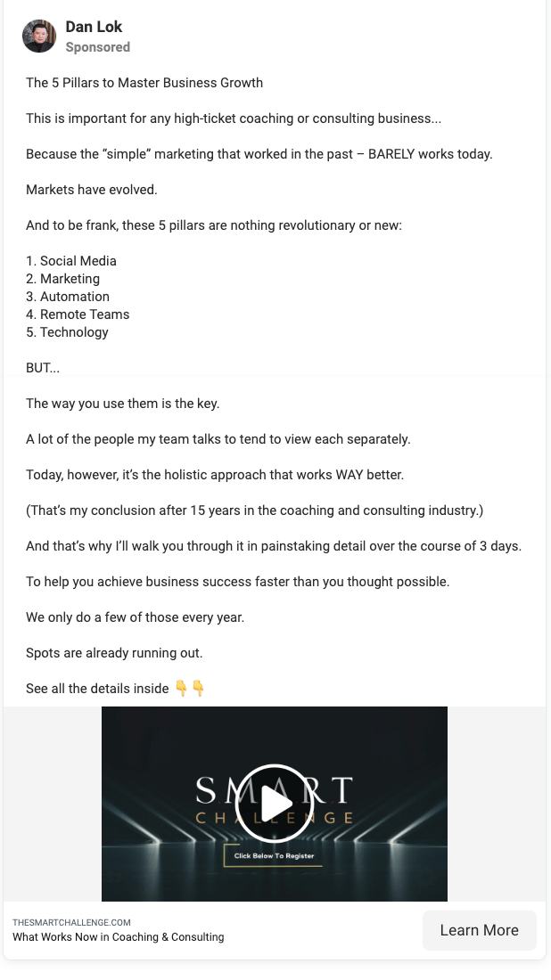Image resolution: width=551 pixels, height=980 pixels.
Task: Click the '5 Pillars to Master Business Growth' title
Action: [x=144, y=83]
